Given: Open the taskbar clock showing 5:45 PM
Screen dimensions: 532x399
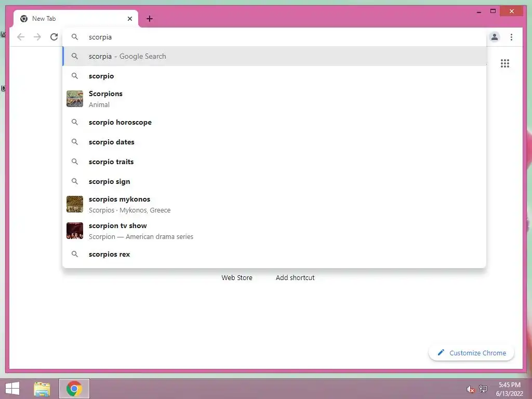Looking at the screenshot, I should pyautogui.click(x=509, y=389).
